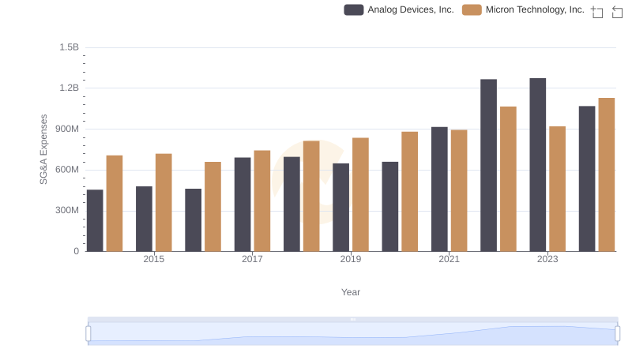Select the 2014 Analog Devices bar
The image size is (632, 364).
tap(95, 220)
